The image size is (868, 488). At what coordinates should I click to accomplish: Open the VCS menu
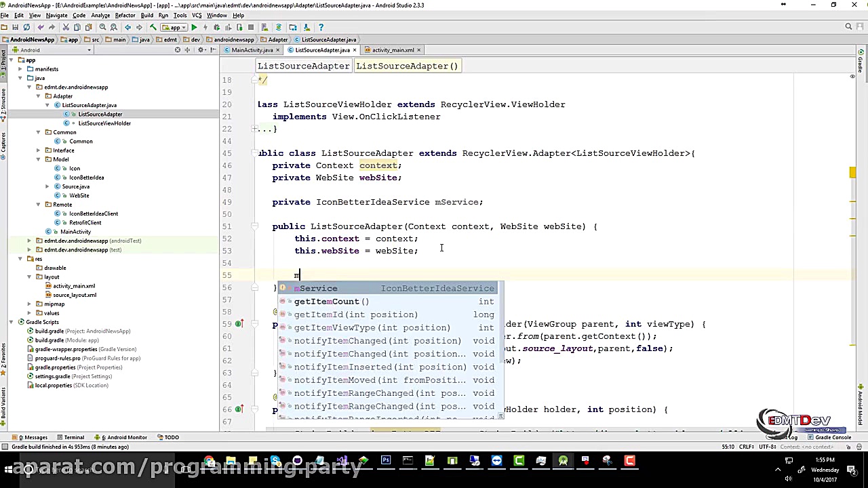click(x=197, y=15)
